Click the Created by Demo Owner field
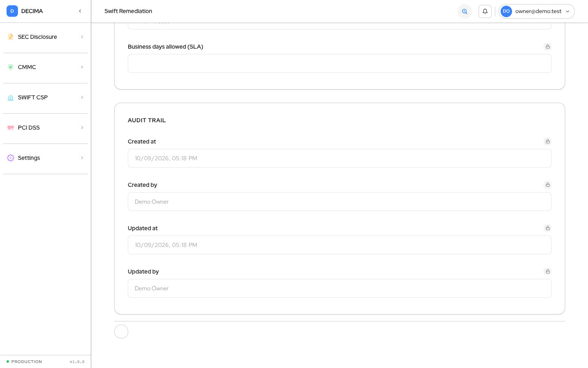Screen dimensions: 588x368 (340, 202)
